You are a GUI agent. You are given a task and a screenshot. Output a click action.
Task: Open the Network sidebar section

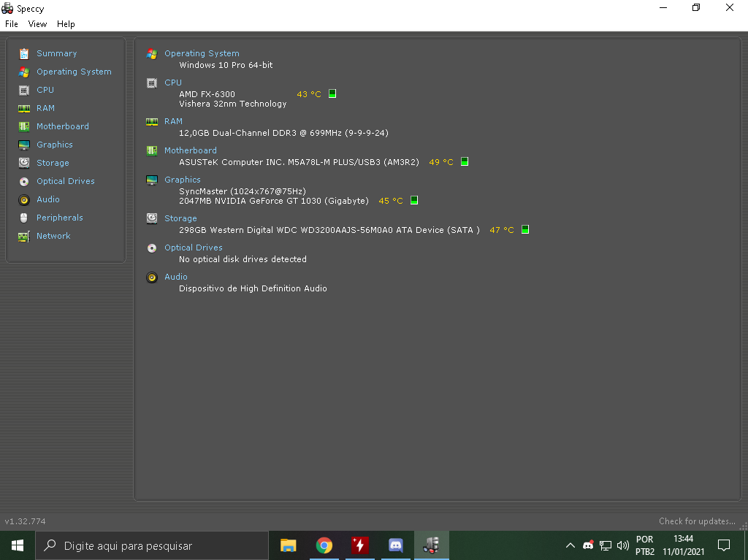(x=53, y=236)
